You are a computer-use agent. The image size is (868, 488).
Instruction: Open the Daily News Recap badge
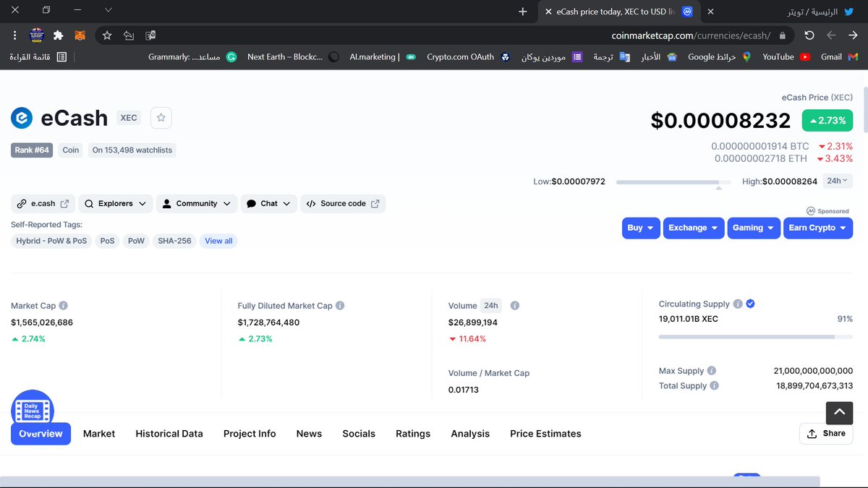pos(33,411)
